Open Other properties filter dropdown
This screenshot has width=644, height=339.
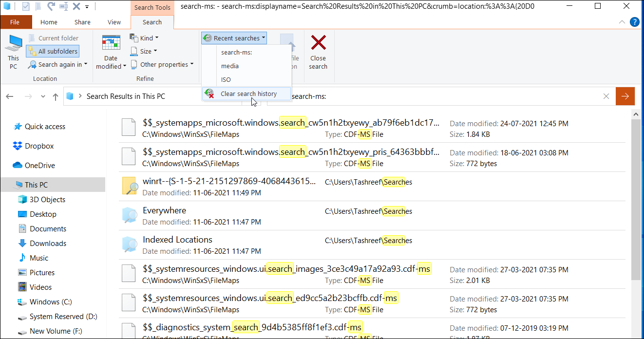tap(162, 64)
